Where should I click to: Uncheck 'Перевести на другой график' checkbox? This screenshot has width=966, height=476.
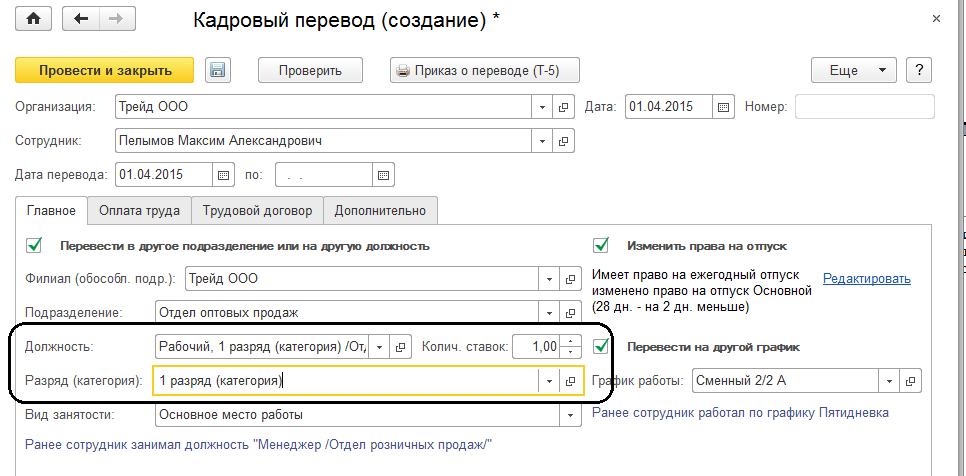[x=601, y=347]
